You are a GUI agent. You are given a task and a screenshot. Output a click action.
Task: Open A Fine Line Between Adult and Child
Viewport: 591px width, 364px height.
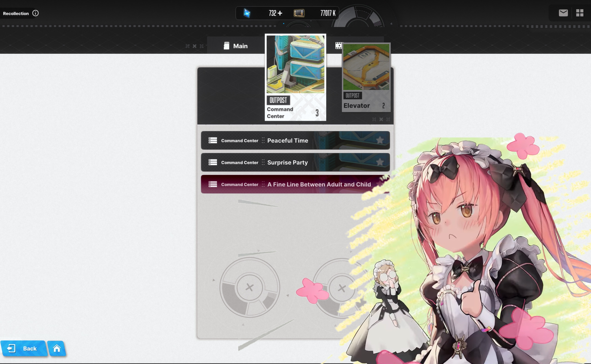pyautogui.click(x=319, y=184)
